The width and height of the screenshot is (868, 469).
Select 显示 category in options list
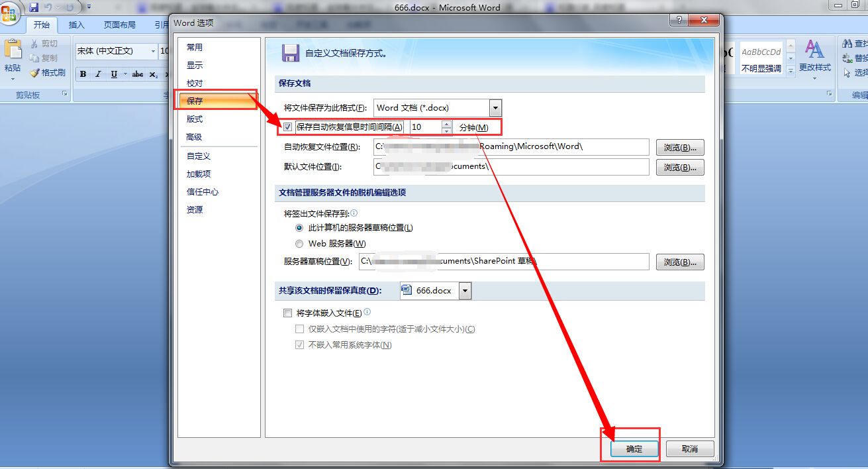coord(218,66)
